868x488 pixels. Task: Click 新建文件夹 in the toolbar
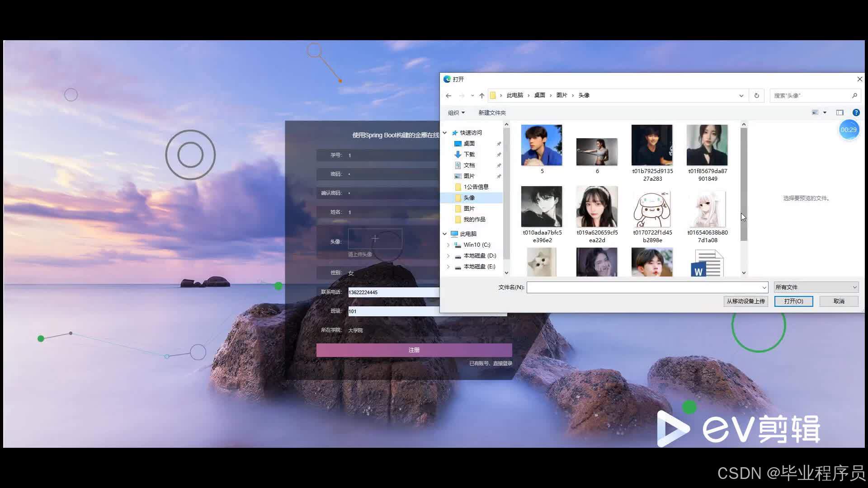click(492, 113)
